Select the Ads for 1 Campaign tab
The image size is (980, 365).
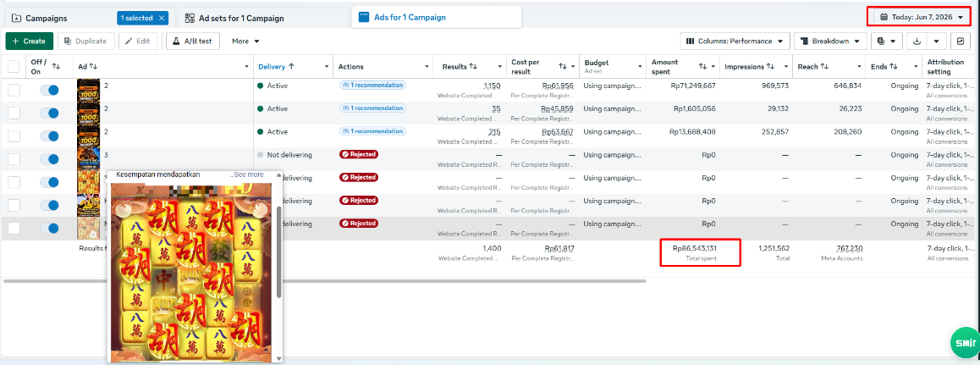click(436, 17)
